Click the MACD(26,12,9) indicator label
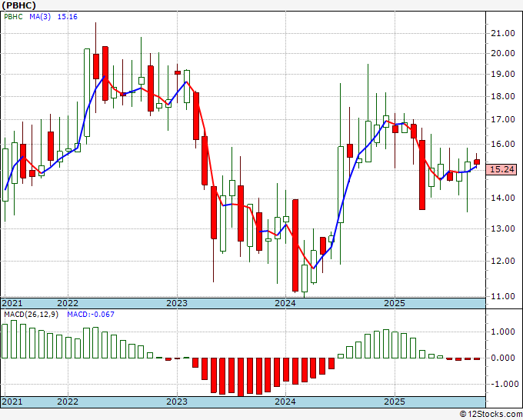This screenshot has width=523, height=420. [31, 315]
